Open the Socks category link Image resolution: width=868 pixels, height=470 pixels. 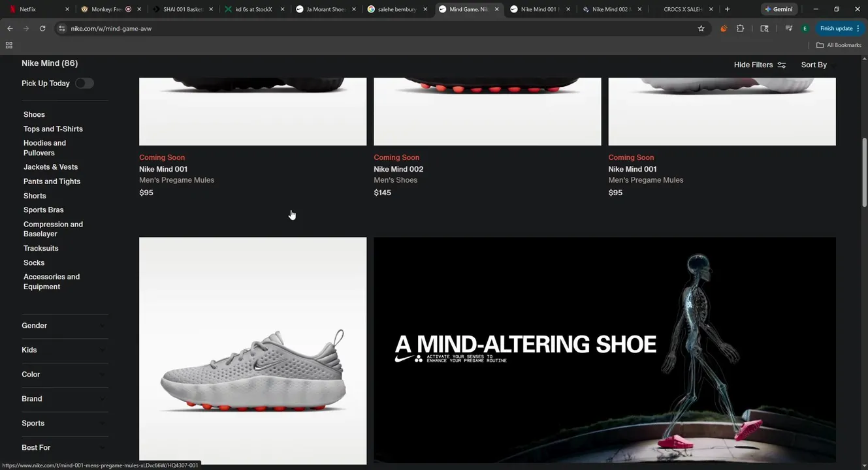(34, 262)
